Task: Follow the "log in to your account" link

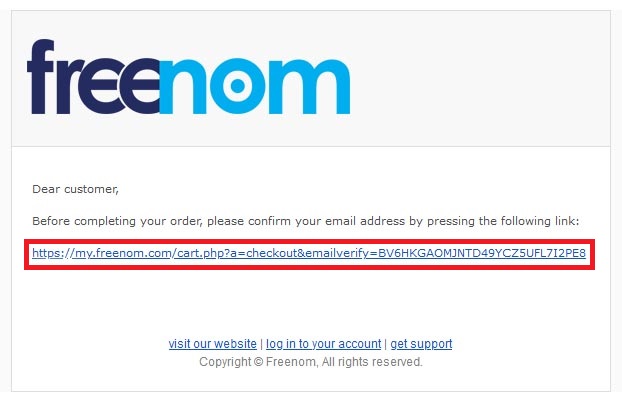Action: tap(323, 344)
